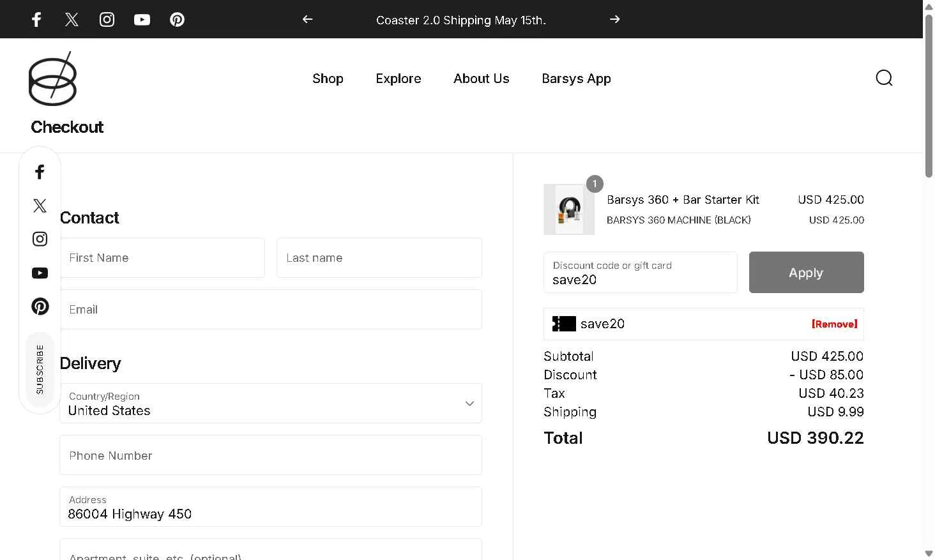
Task: Show next announcement with right arrow
Action: (615, 19)
